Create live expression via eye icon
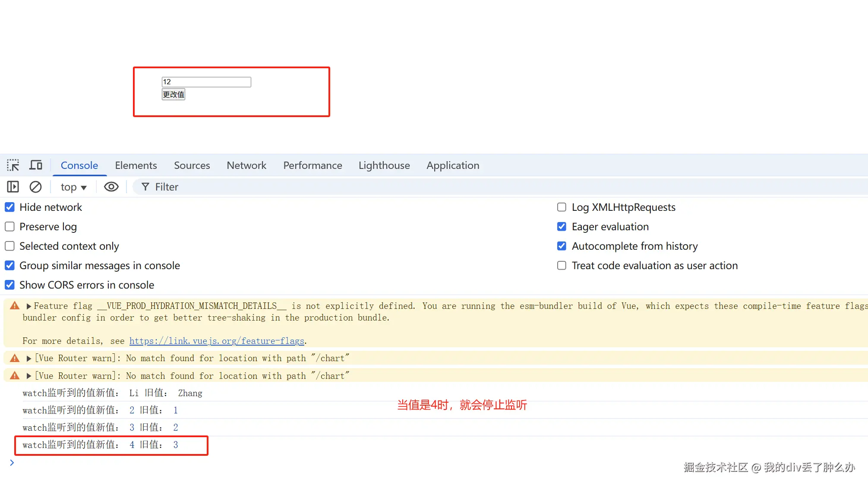Viewport: 868px width, 486px height. pos(111,187)
